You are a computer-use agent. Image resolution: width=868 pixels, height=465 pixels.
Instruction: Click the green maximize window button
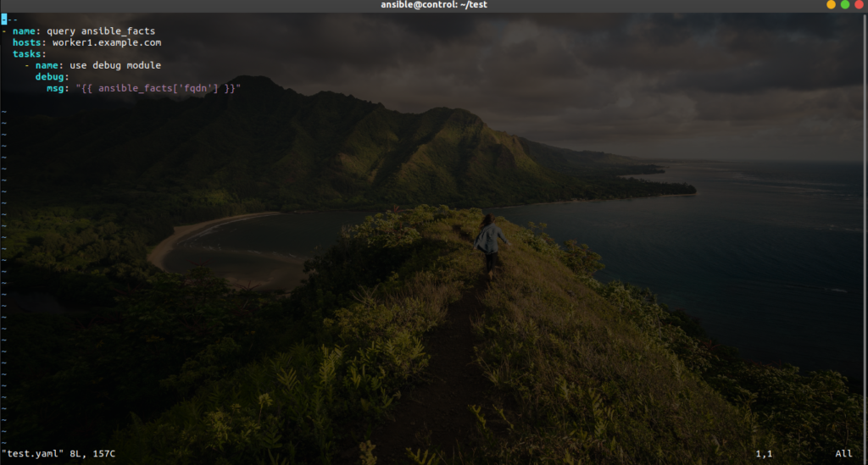pos(845,4)
